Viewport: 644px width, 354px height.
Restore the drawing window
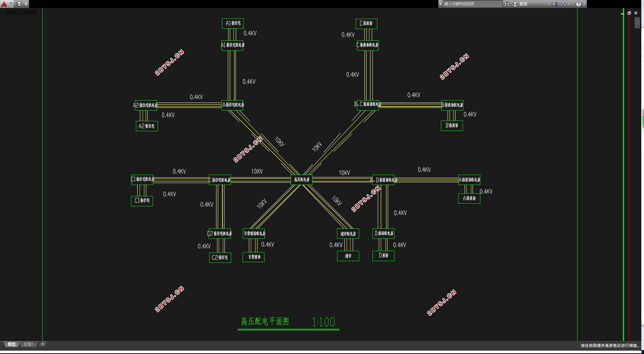click(629, 13)
